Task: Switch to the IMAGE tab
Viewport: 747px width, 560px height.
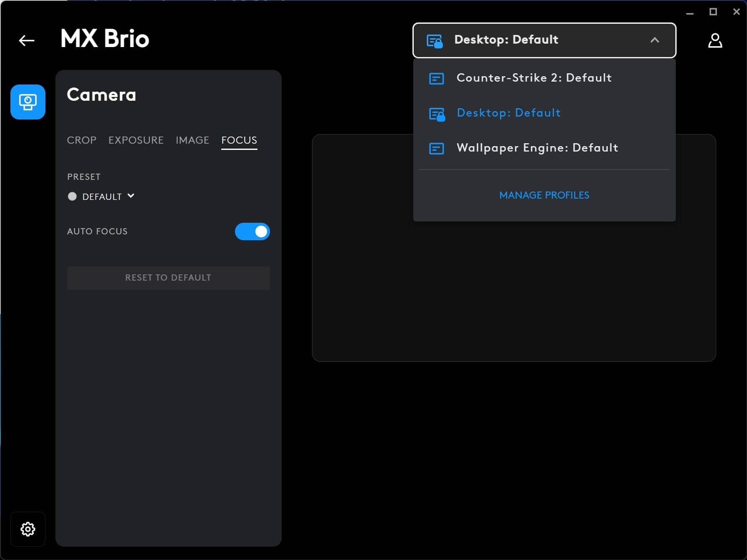Action: pyautogui.click(x=192, y=140)
